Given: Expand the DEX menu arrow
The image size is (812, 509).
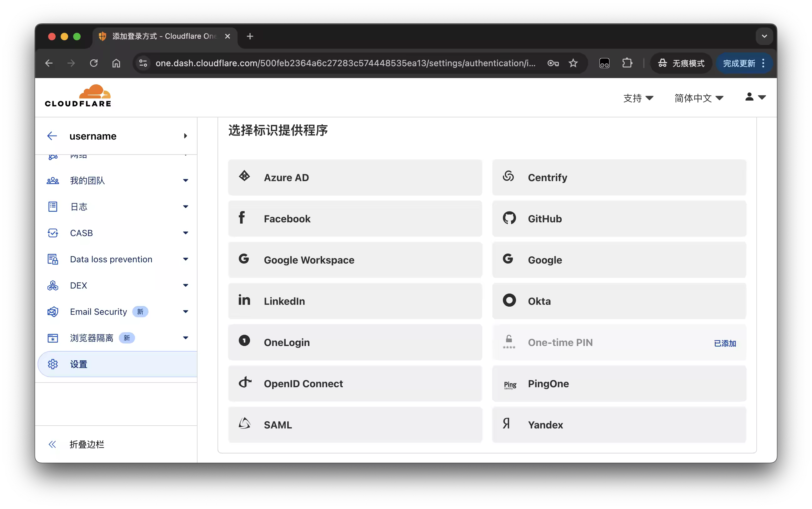Looking at the screenshot, I should point(185,285).
